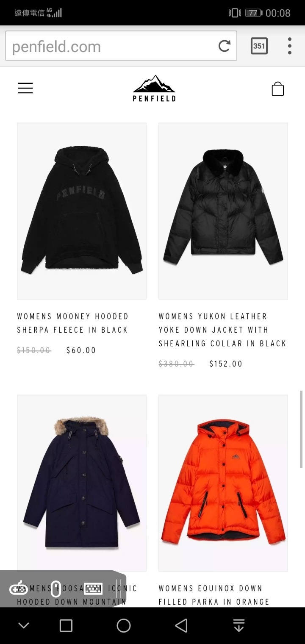The width and height of the screenshot is (305, 644).
Task: Tap the Android home circle button
Action: (x=124, y=625)
